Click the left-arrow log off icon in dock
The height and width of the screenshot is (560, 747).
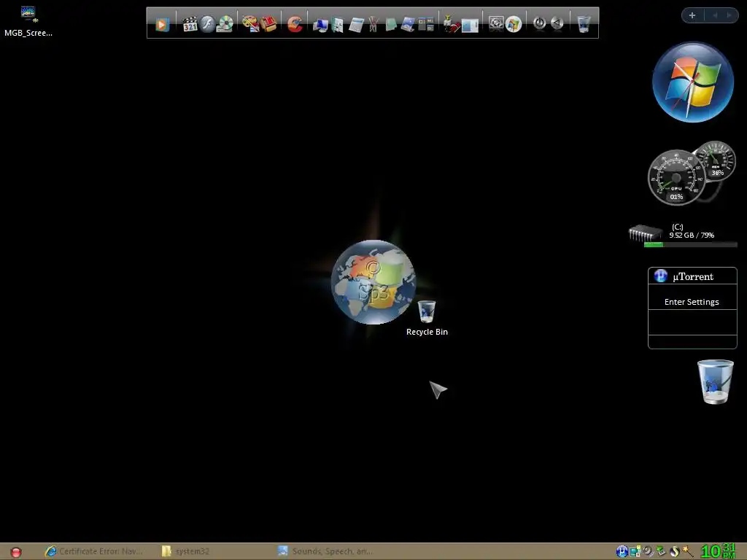pyautogui.click(x=557, y=23)
